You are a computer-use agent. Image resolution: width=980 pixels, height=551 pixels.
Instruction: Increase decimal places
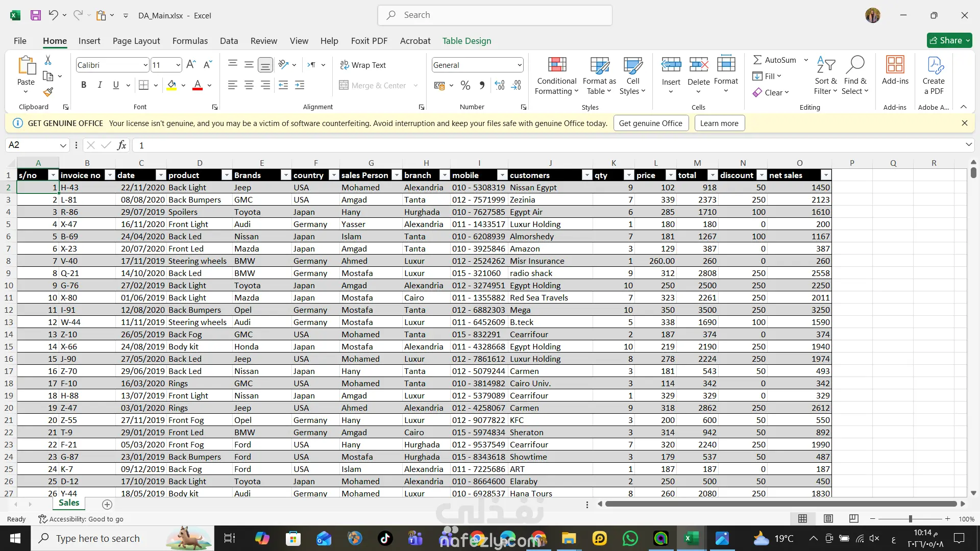tap(500, 85)
